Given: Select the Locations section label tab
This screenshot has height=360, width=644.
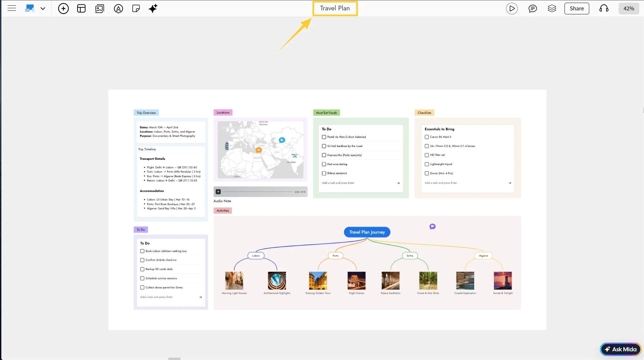Looking at the screenshot, I should pos(223,113).
